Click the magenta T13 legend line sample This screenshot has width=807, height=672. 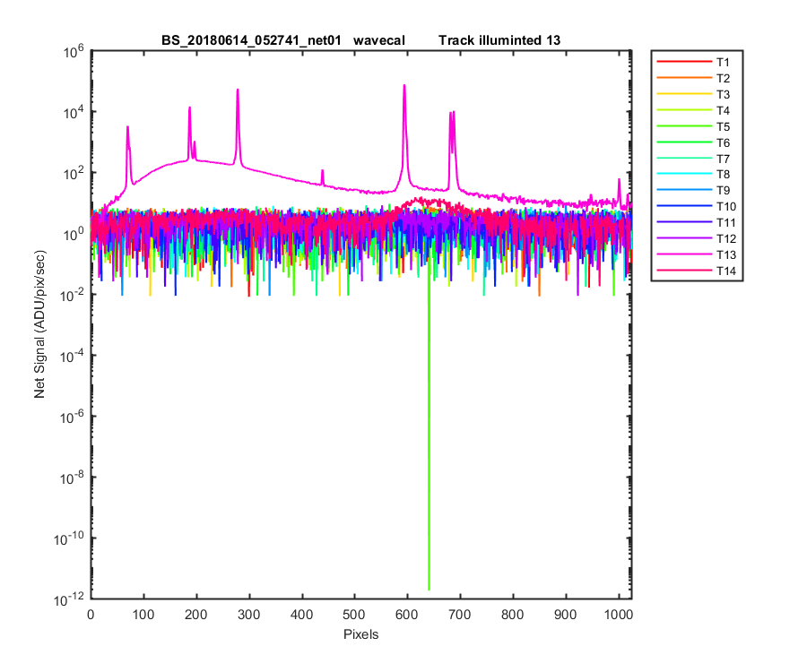(684, 254)
